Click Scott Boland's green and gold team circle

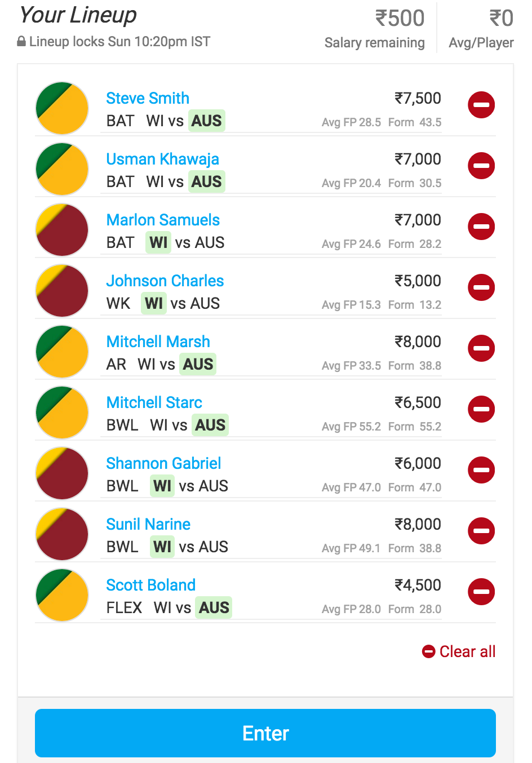click(62, 595)
